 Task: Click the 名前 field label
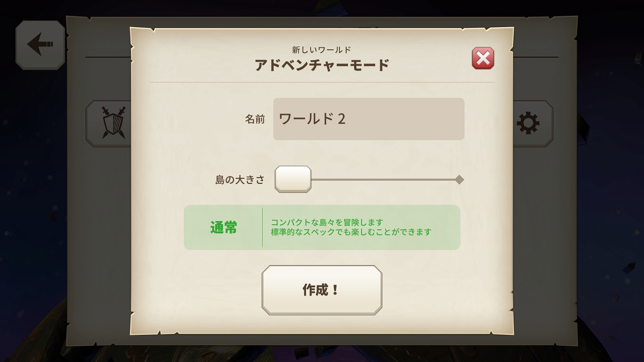pyautogui.click(x=255, y=119)
